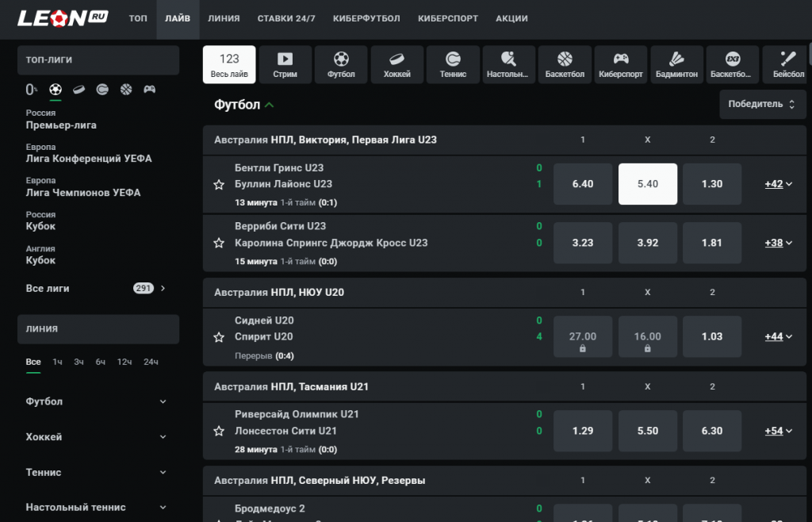Screen dimensions: 812x522
Task: Bet 1.30 on Буллин Лайонс U23
Action: (x=712, y=184)
